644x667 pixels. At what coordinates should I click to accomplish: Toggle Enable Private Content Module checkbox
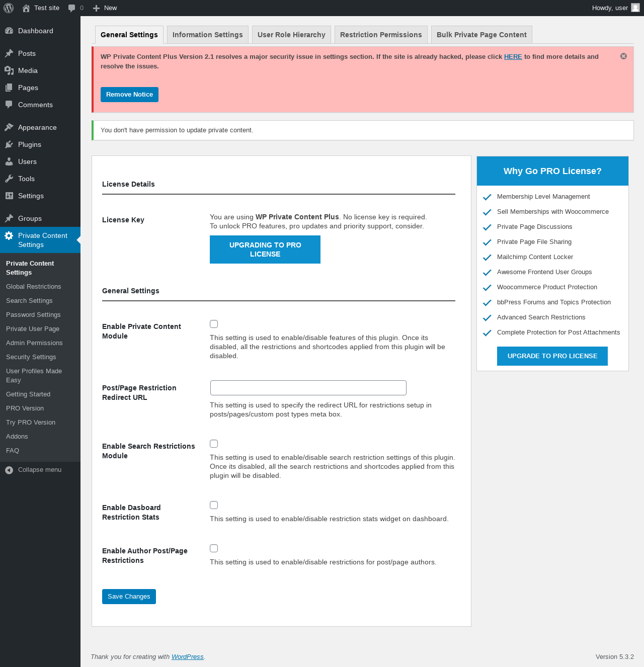click(214, 324)
